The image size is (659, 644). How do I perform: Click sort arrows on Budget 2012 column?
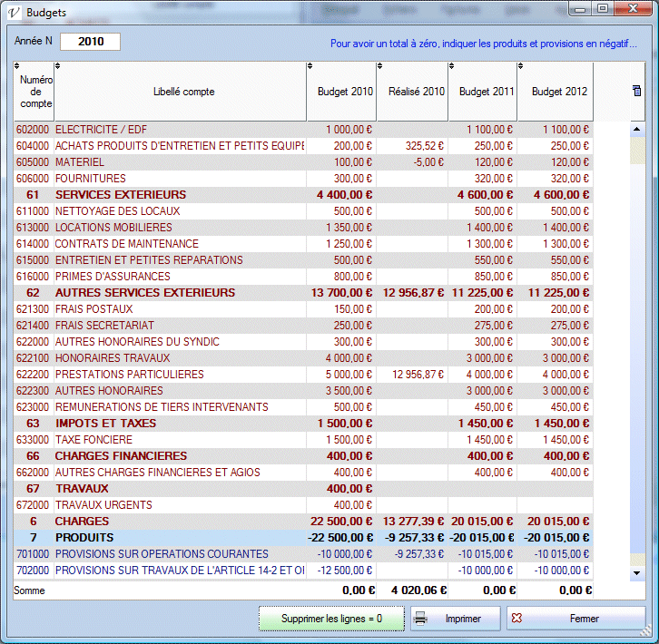(521, 66)
